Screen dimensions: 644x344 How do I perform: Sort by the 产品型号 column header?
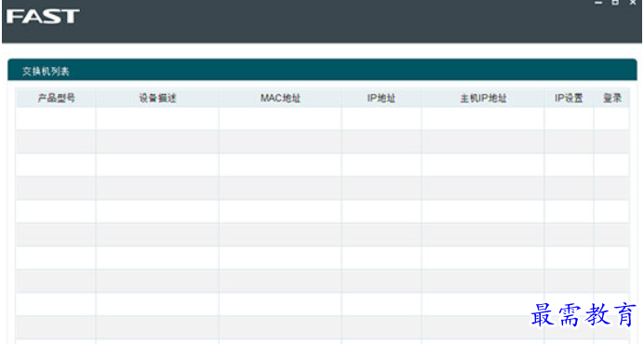(x=56, y=99)
